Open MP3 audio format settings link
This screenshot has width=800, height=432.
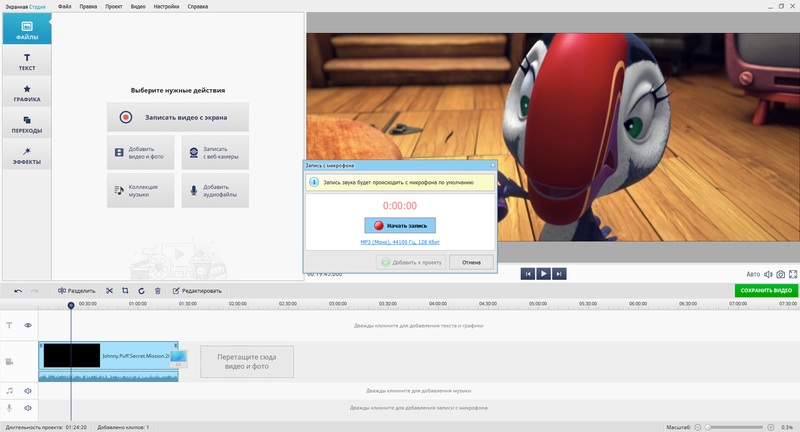(400, 242)
